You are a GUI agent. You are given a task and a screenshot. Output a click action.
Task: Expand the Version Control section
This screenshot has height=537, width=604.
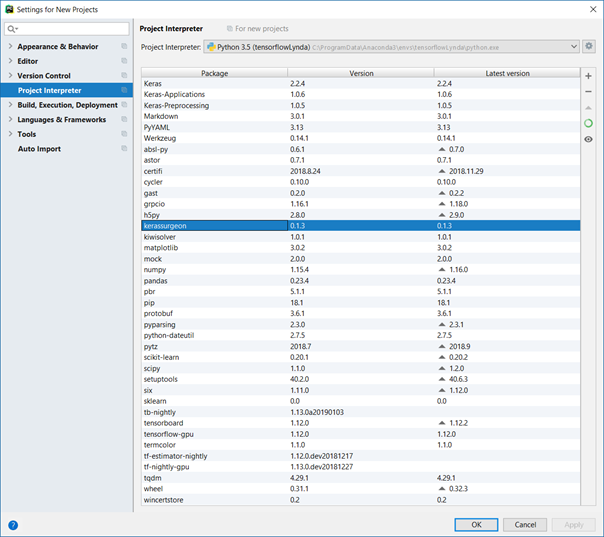pyautogui.click(x=10, y=76)
